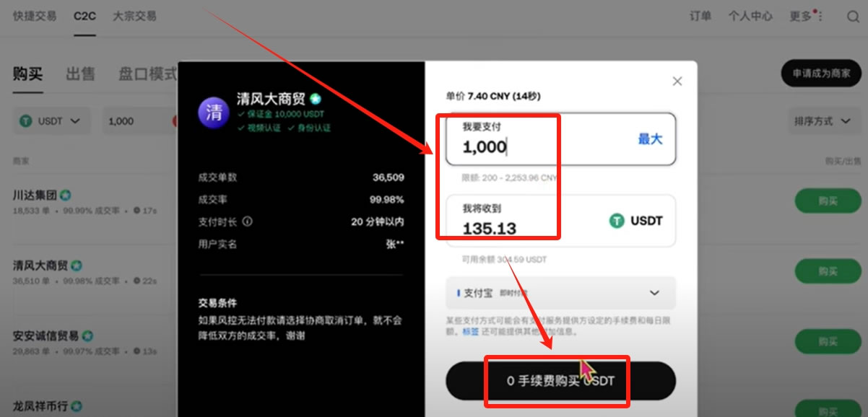
Task: Go to 订单 in the top navigation
Action: coord(700,16)
